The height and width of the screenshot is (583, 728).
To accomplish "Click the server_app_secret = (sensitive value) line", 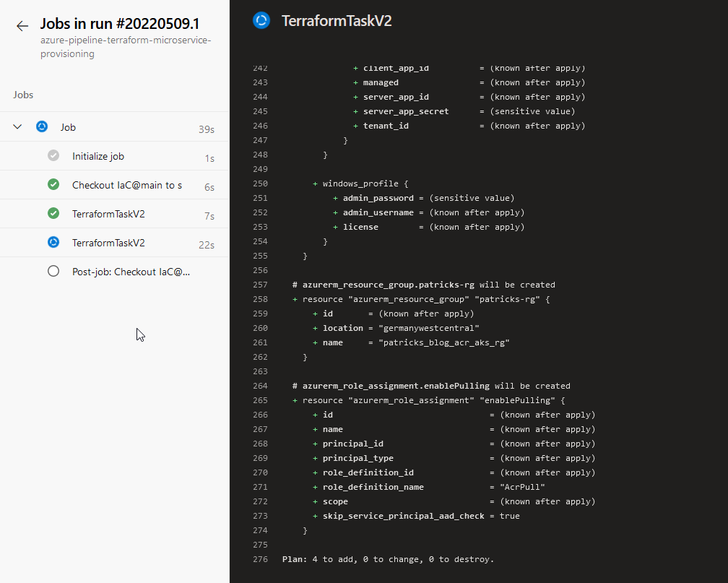I will coord(464,111).
